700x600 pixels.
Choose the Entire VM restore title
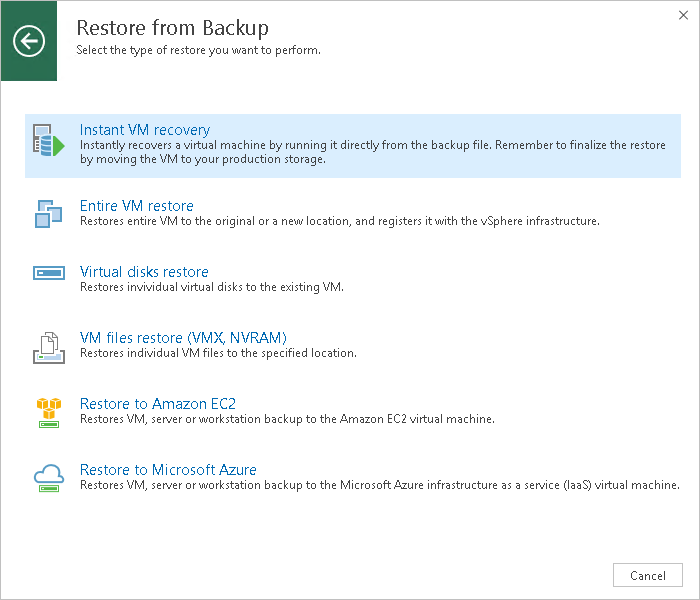136,206
